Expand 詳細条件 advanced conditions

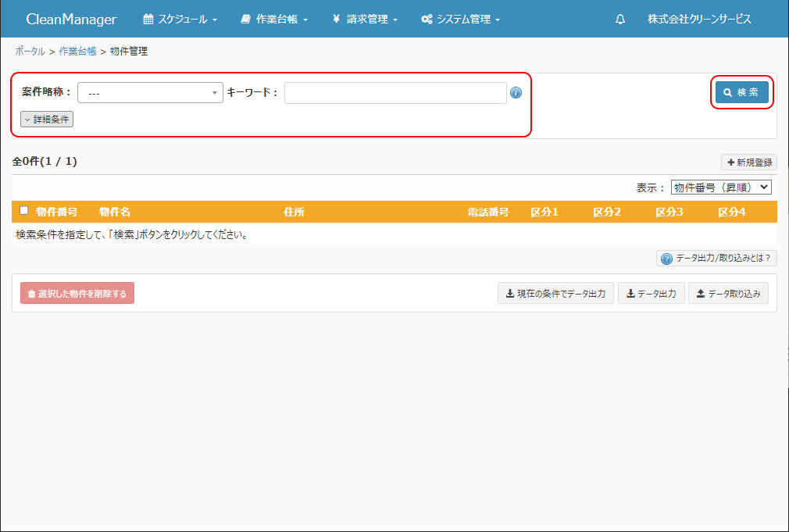point(47,120)
